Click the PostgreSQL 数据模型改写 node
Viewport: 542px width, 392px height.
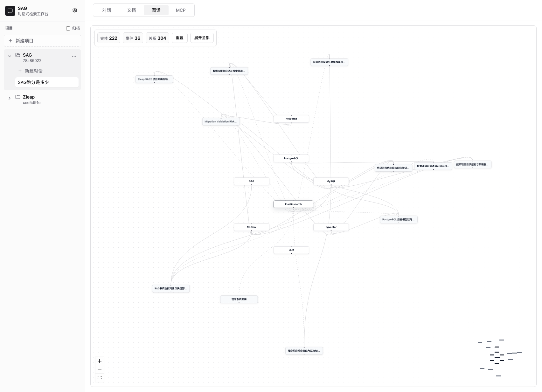pyautogui.click(x=399, y=219)
